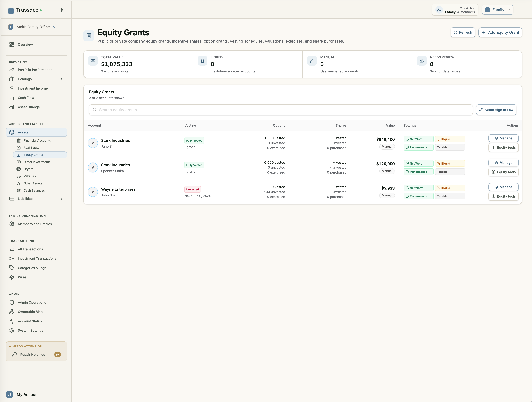Image resolution: width=532 pixels, height=402 pixels.
Task: Click the Repair Holdings wrench icon
Action: coord(14,355)
